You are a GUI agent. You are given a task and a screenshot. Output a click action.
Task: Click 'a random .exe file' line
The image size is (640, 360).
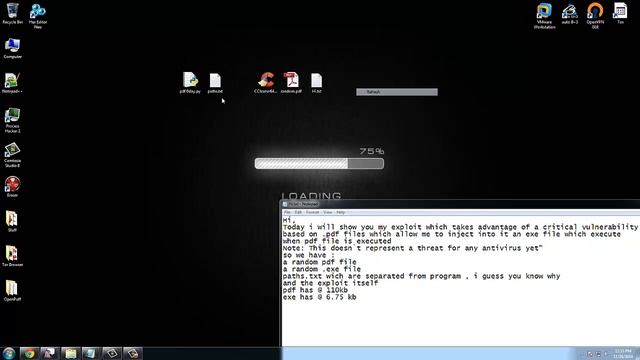point(322,269)
